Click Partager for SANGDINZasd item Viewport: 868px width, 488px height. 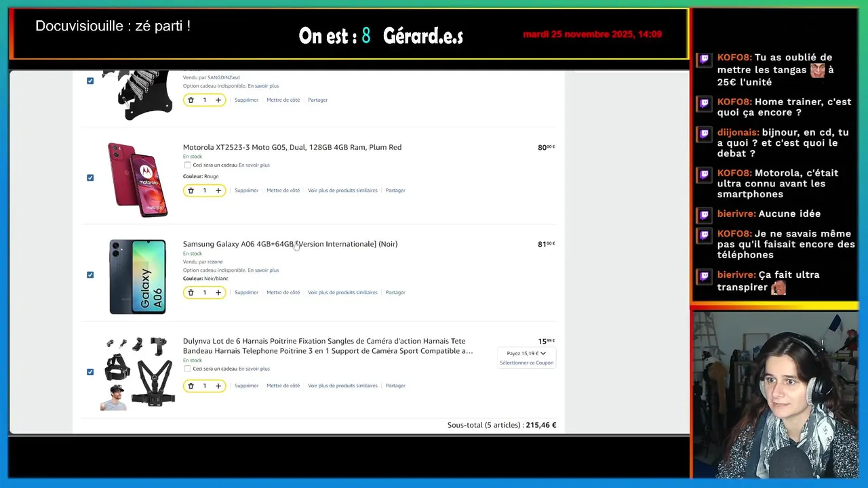(x=318, y=100)
